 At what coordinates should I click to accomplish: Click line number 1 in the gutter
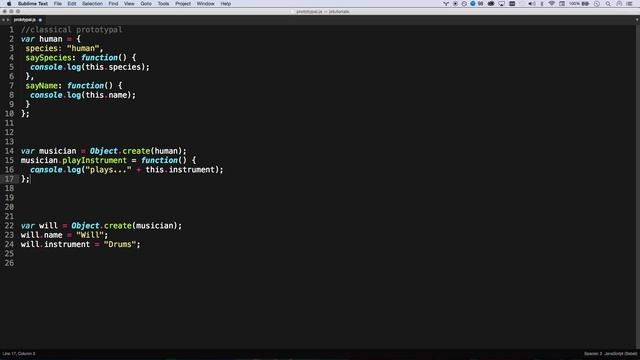11,30
